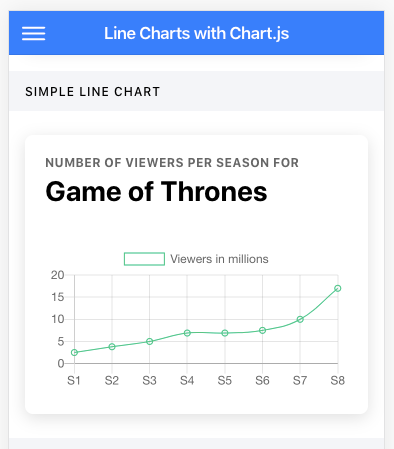The height and width of the screenshot is (449, 394).
Task: Click the Number of Viewers subtitle text
Action: (172, 163)
